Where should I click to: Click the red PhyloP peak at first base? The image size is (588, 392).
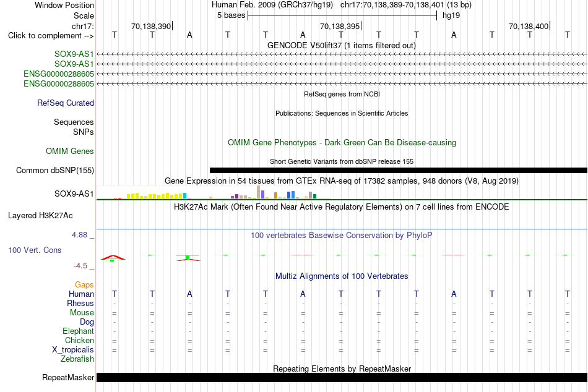(x=113, y=257)
